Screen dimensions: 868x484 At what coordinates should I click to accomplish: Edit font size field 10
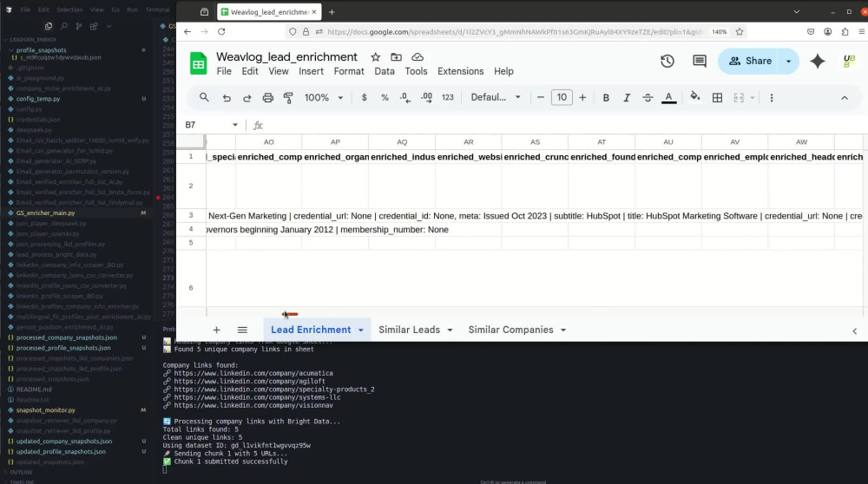(x=562, y=97)
